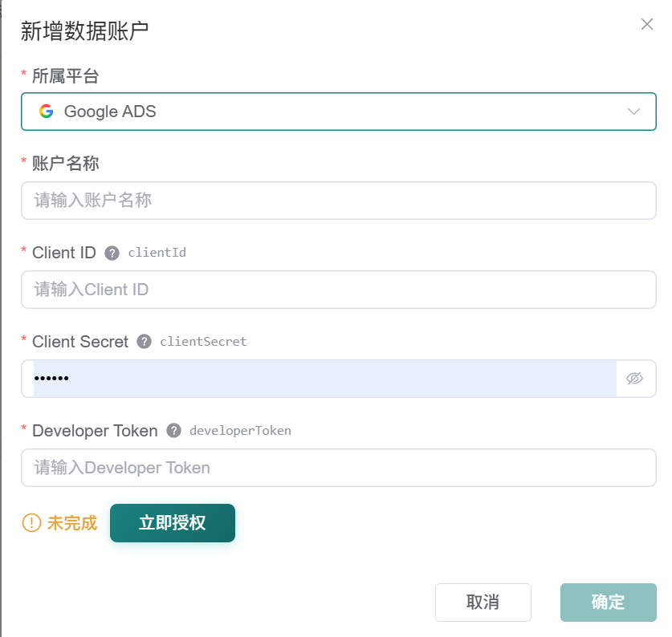Click the Developer Token field label
This screenshot has width=672, height=637.
(96, 431)
